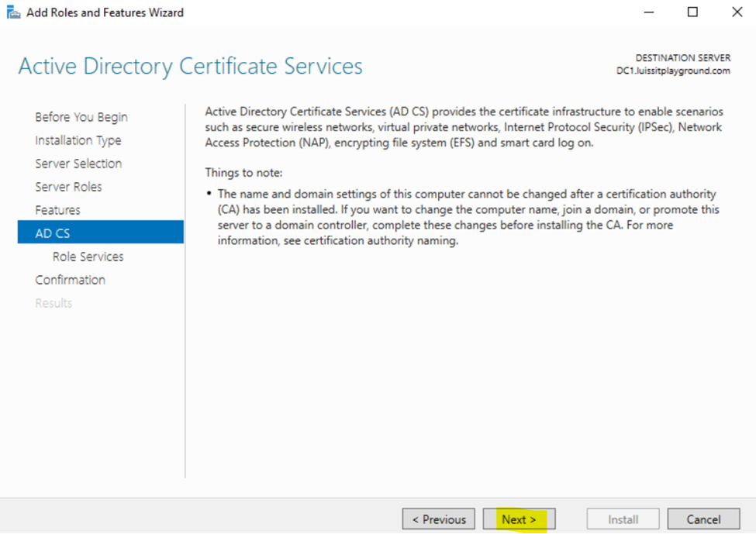Click the Active Directory Certificate Services heading
Viewport: 756px width, 534px height.
191,66
